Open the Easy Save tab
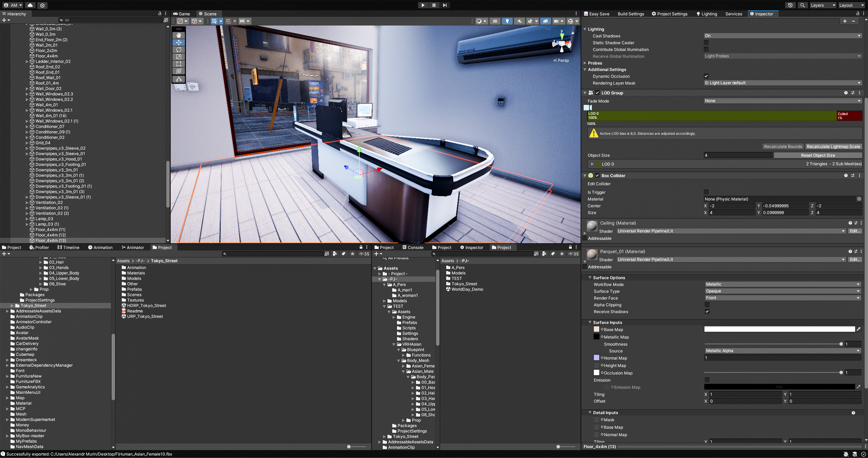Image resolution: width=868 pixels, height=458 pixels. 596,14
